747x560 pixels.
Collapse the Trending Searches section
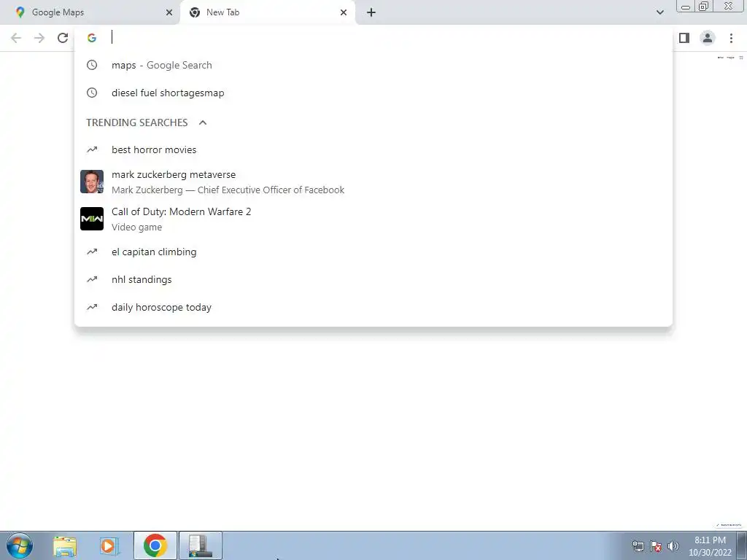(203, 122)
